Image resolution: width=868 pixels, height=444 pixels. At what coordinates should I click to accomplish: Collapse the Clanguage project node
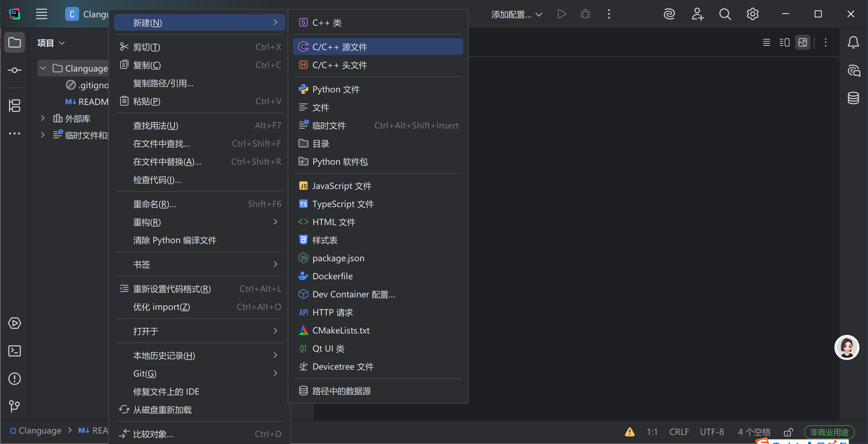43,68
